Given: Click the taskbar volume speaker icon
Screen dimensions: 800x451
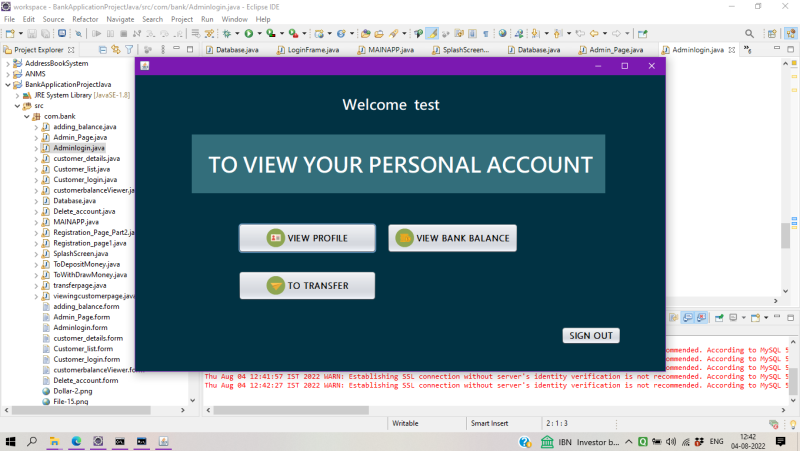Looking at the screenshot, I should tap(671, 442).
